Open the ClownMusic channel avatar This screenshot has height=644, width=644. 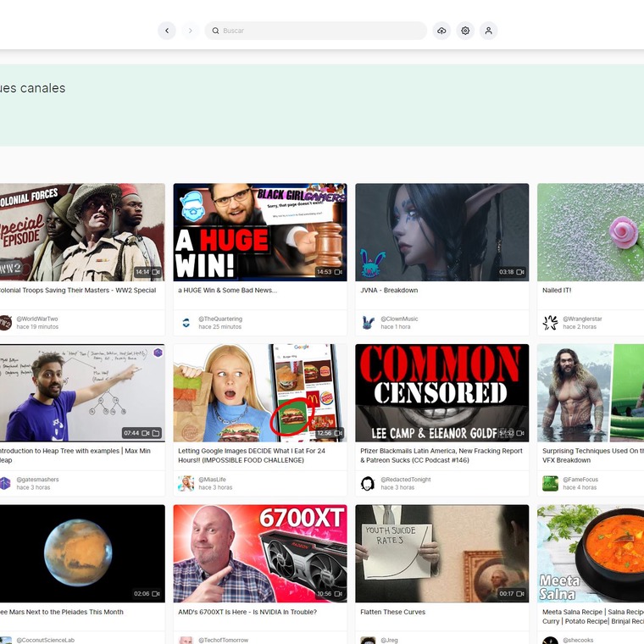(368, 323)
